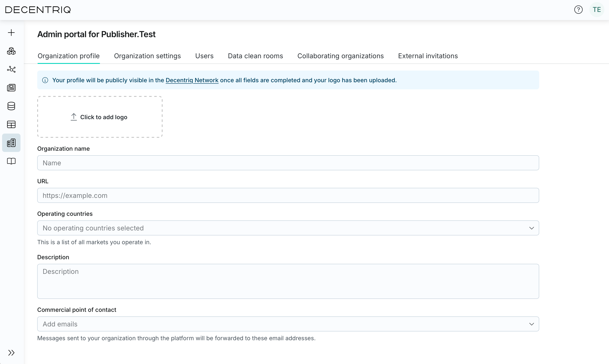Focus the Organization name input field

[x=288, y=163]
